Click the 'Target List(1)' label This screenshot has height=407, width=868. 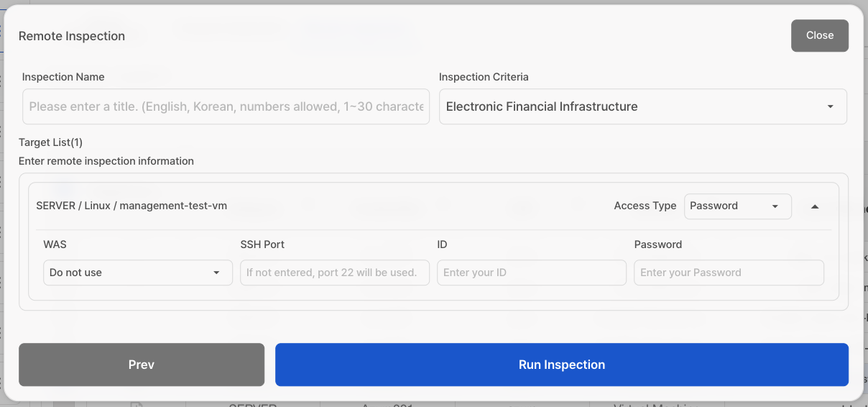[x=50, y=142]
